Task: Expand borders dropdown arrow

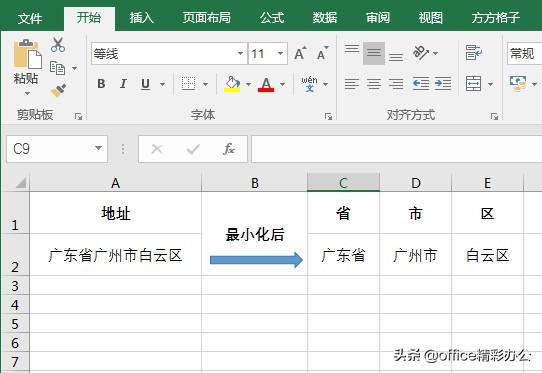Action: [x=205, y=84]
